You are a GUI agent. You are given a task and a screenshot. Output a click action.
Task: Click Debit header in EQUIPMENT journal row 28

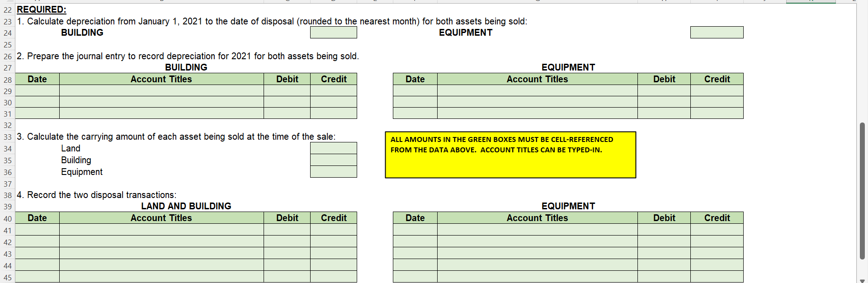click(x=664, y=79)
